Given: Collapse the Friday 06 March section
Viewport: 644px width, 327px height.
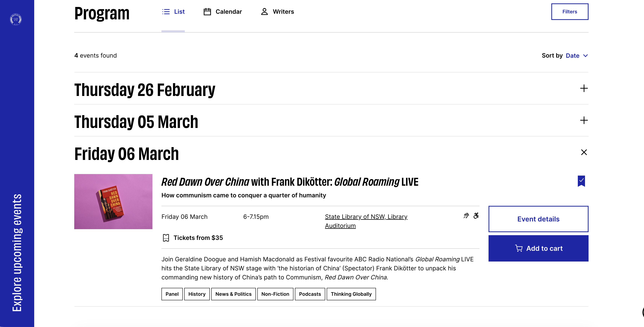Looking at the screenshot, I should (584, 152).
